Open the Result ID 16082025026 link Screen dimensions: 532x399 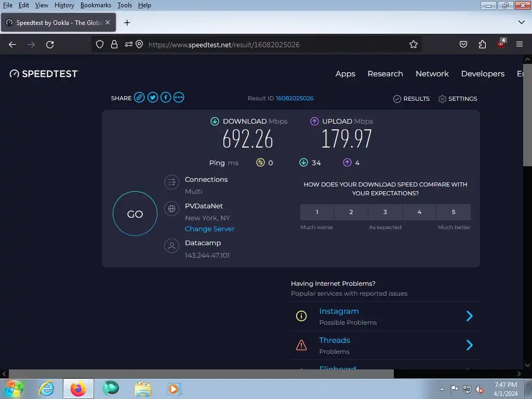pyautogui.click(x=295, y=98)
